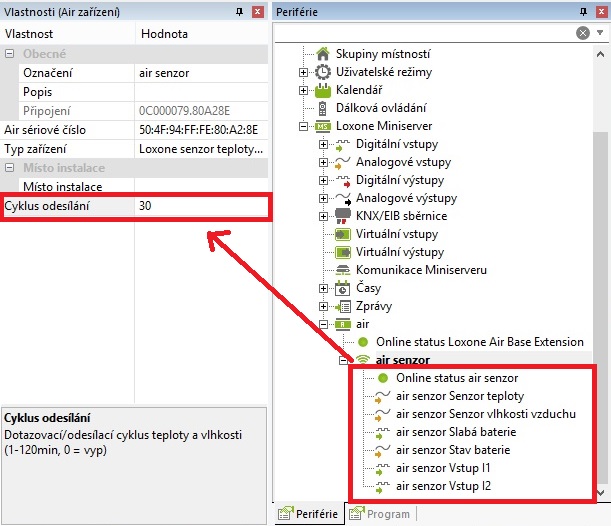Expand the Uživatelské režimy node
Screen dimensions: 611x526
click(x=304, y=72)
